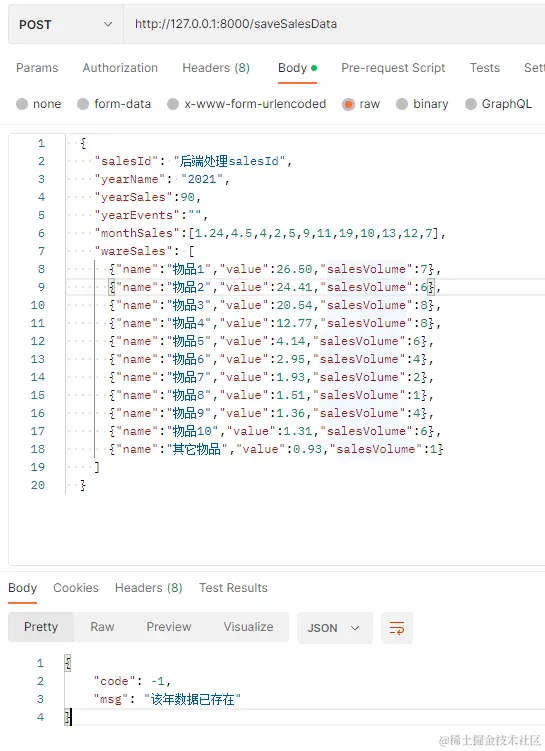Open the response Cookies tab
Viewport: 545px width, 751px height.
click(x=76, y=588)
